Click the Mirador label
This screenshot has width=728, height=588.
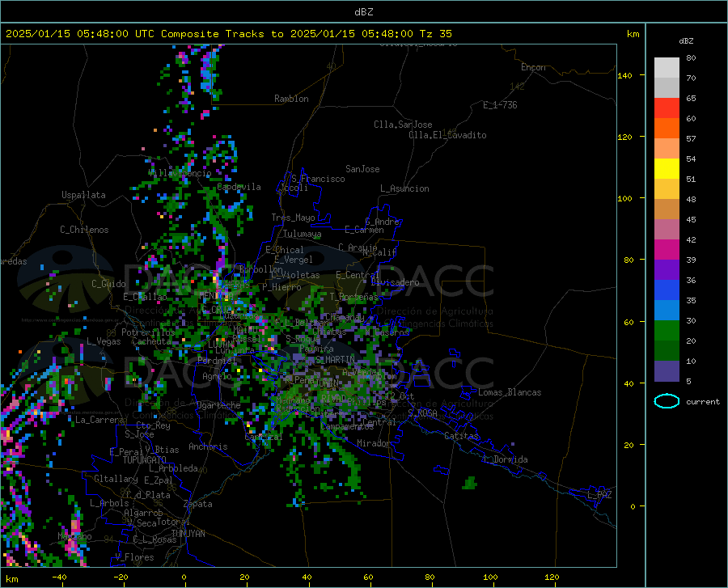click(374, 443)
